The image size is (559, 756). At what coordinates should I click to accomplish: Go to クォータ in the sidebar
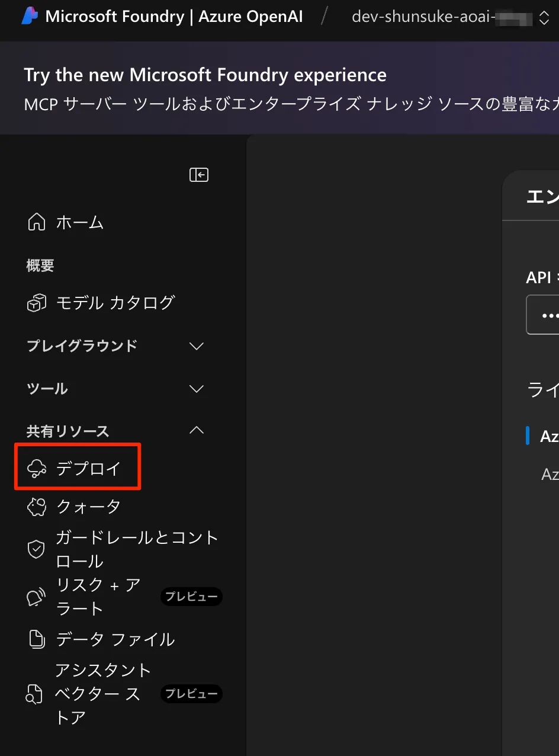[88, 507]
